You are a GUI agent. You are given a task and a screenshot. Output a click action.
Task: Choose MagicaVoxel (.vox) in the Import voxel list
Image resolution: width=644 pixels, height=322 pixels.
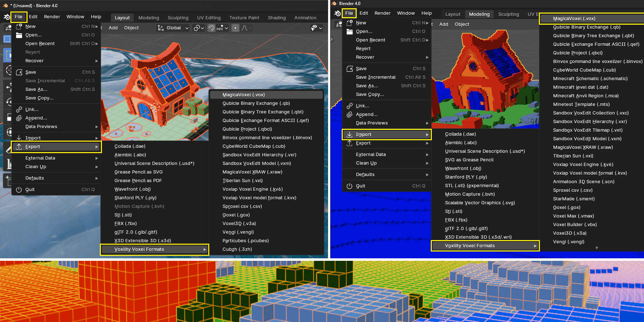click(x=592, y=19)
